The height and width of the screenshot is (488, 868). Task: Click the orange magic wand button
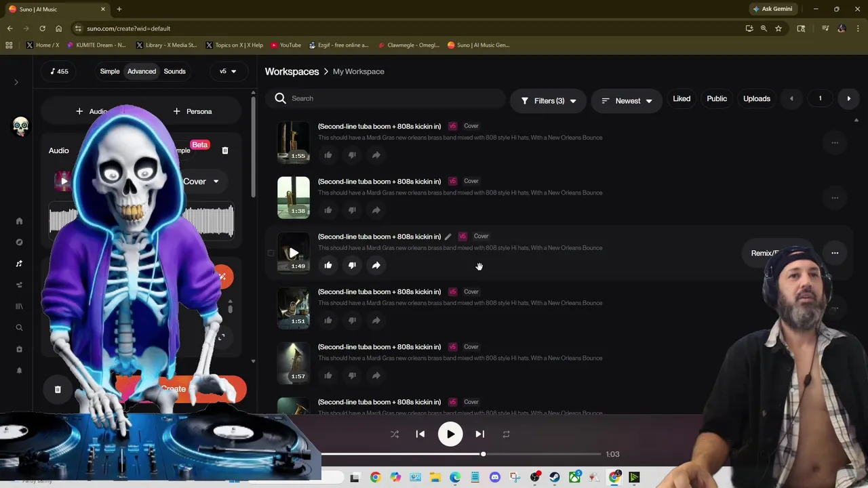[x=222, y=277]
